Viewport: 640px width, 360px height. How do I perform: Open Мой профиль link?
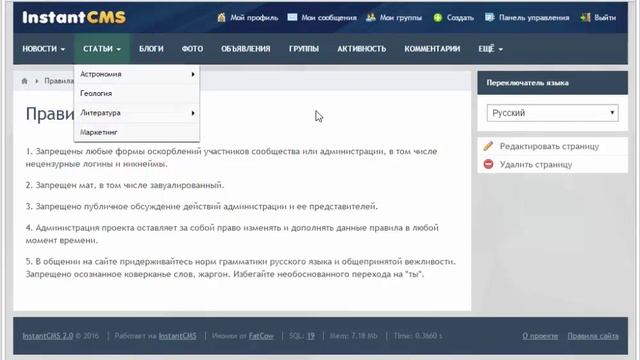(254, 18)
